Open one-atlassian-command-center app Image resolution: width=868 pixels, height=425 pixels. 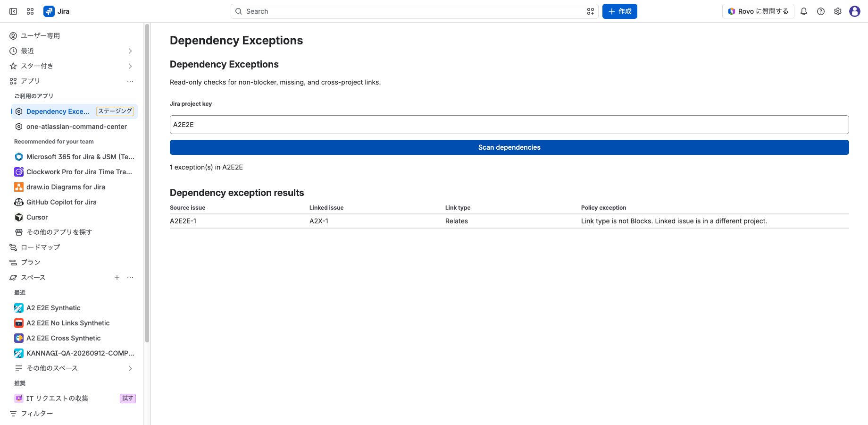75,127
